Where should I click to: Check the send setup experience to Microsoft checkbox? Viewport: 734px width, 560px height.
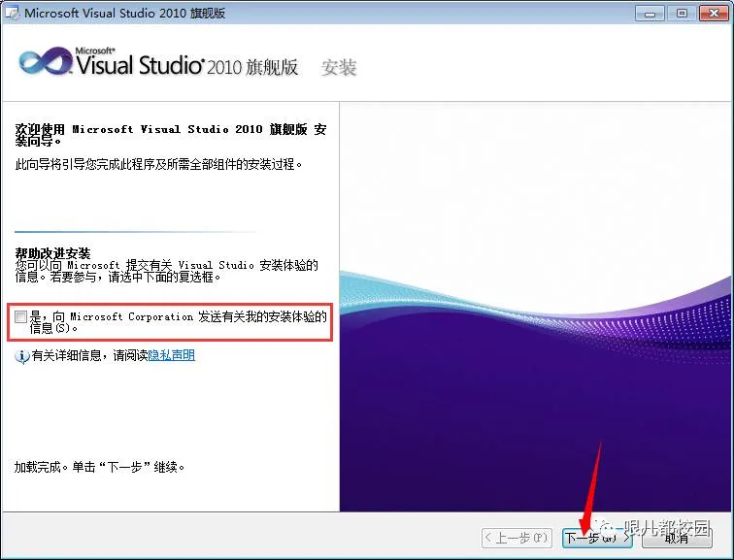(x=20, y=317)
